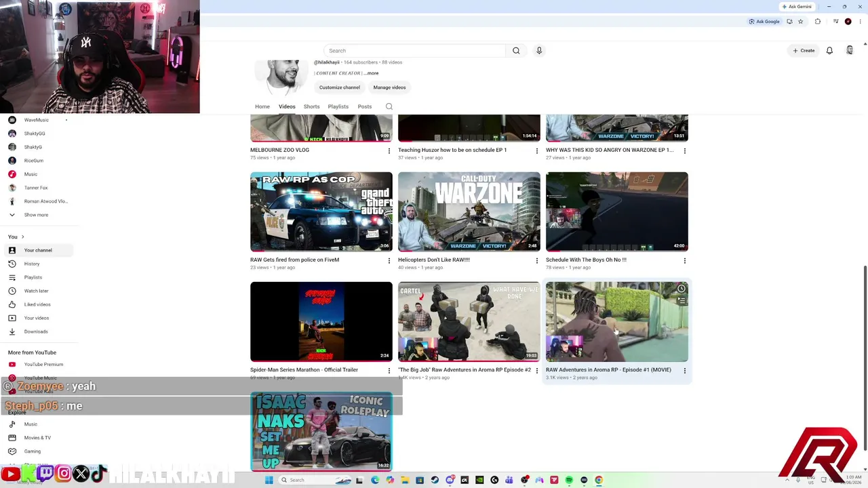Add RAW Adventures Episode #1 to Watch later

click(682, 289)
